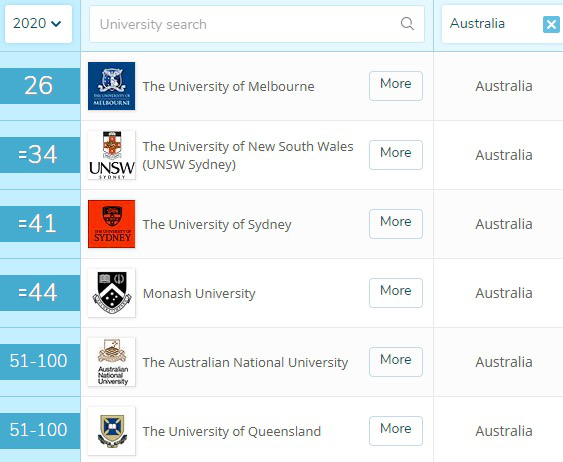
Task: Click the University of Melbourne logo
Action: (x=112, y=86)
